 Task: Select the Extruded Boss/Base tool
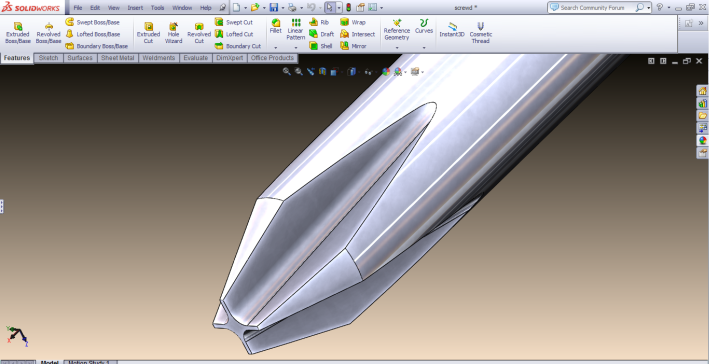(17, 33)
